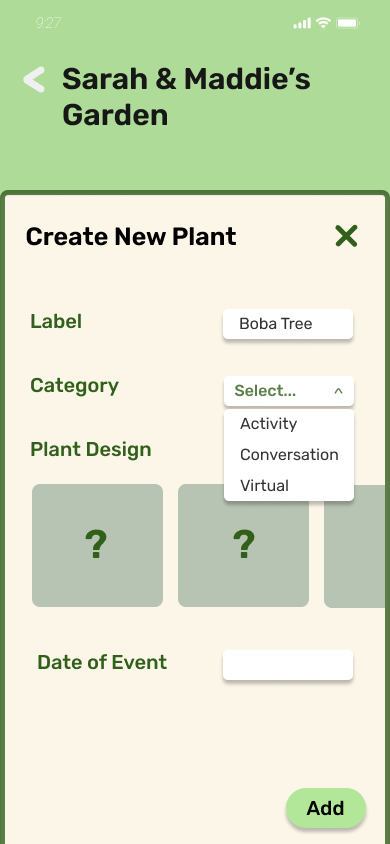Close the Create New Plant dialog
The image size is (390, 844).
346,236
